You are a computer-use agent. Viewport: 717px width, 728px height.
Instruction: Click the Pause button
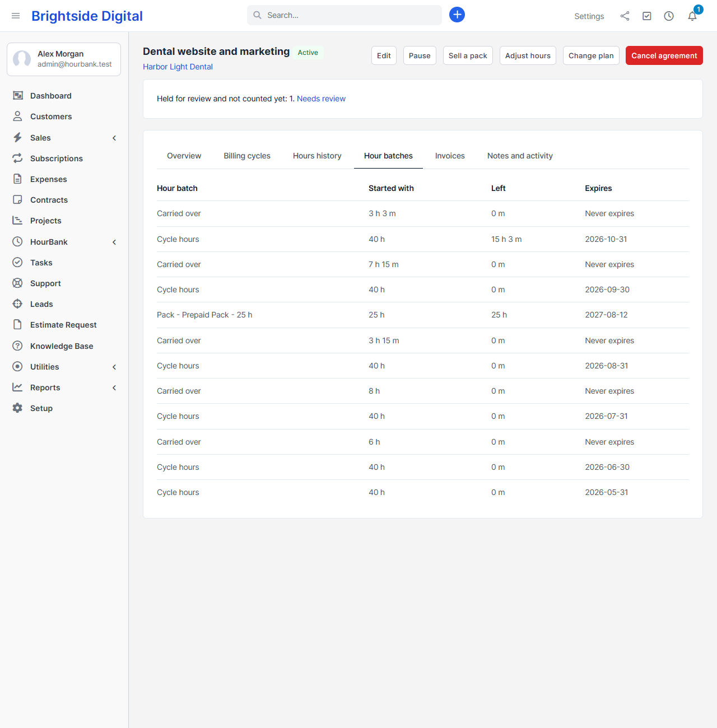tap(420, 55)
